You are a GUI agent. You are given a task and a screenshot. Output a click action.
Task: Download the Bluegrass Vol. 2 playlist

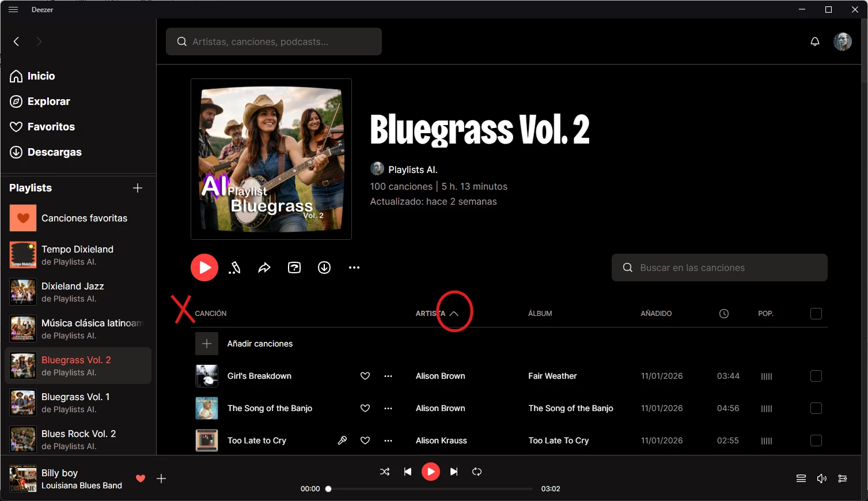coord(324,268)
